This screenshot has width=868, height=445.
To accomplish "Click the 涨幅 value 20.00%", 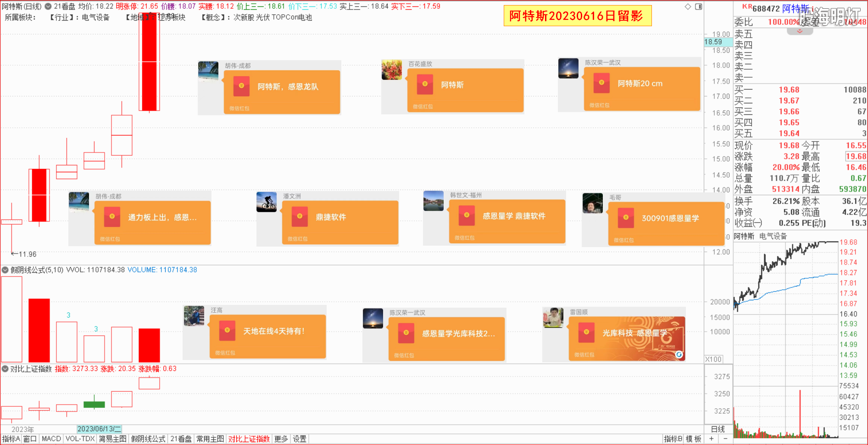I will [x=786, y=168].
